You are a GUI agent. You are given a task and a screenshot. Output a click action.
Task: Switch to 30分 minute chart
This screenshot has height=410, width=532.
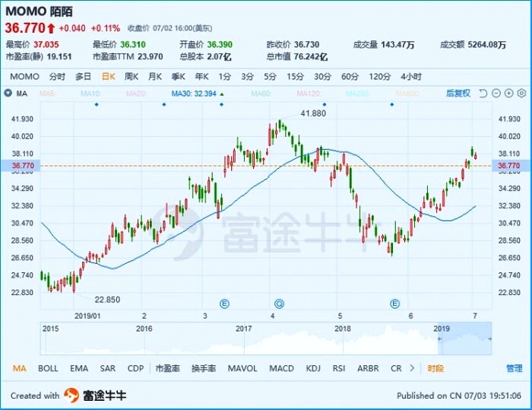click(322, 76)
